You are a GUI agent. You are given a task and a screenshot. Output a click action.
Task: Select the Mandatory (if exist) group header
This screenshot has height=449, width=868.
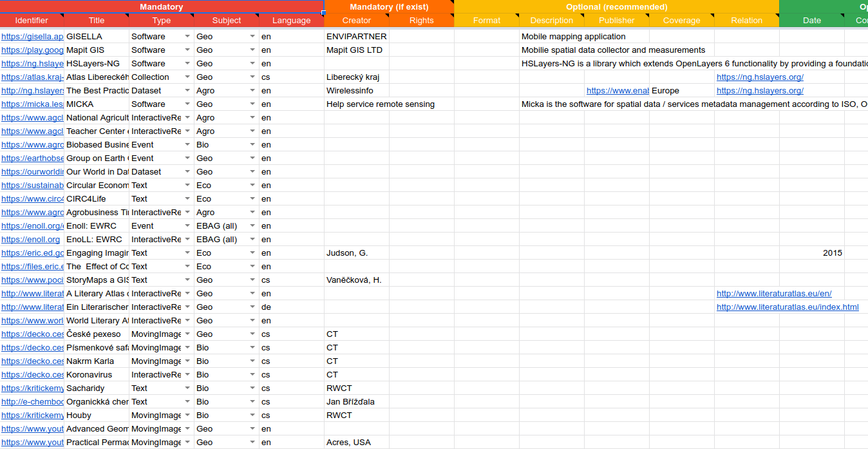tap(389, 7)
